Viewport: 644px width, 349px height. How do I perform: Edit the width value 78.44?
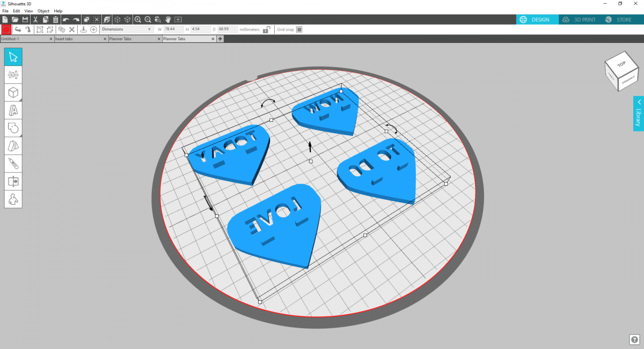tap(173, 29)
